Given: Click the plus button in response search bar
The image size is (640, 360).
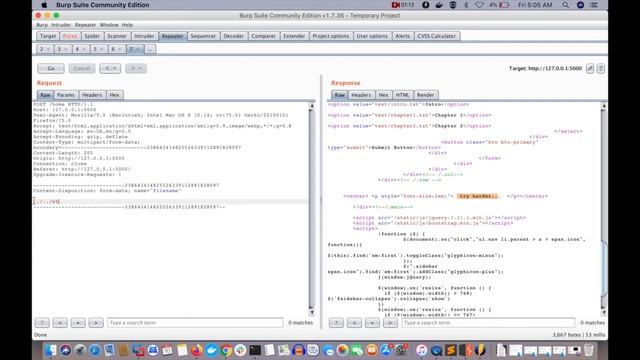Looking at the screenshot, I should click(x=372, y=323).
